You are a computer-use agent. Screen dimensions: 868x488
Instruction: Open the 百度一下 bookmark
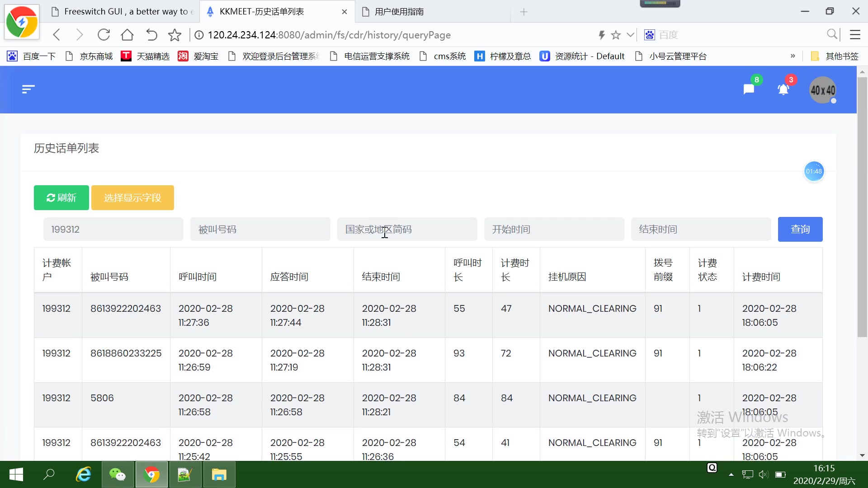point(32,56)
